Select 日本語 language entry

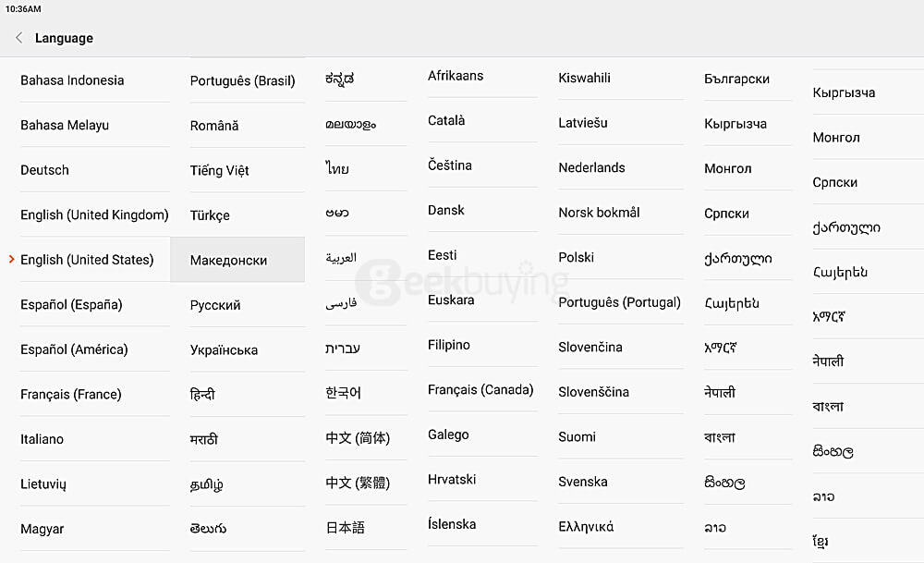click(x=346, y=527)
